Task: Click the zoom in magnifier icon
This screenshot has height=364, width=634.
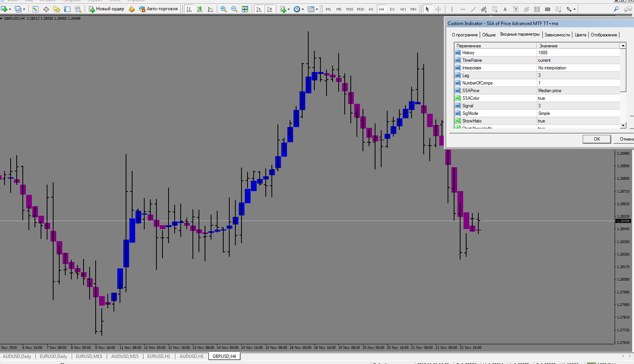Action: (224, 9)
